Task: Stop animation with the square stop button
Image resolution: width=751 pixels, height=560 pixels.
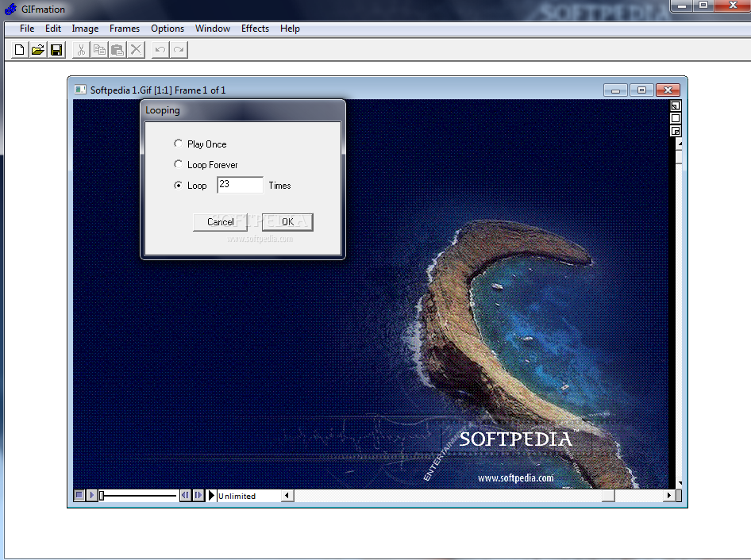Action: tap(79, 496)
